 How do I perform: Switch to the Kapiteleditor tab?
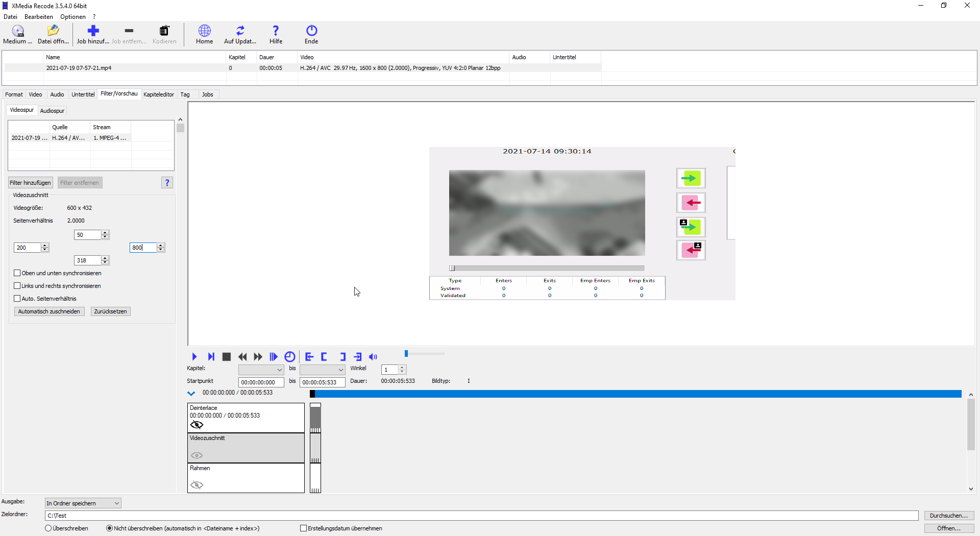tap(159, 94)
